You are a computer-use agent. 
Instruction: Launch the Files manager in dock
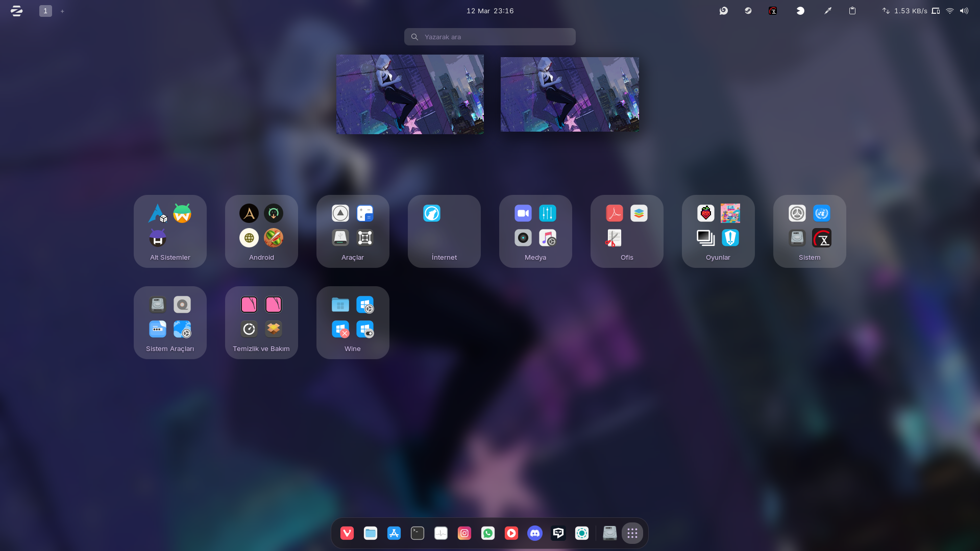point(371,533)
